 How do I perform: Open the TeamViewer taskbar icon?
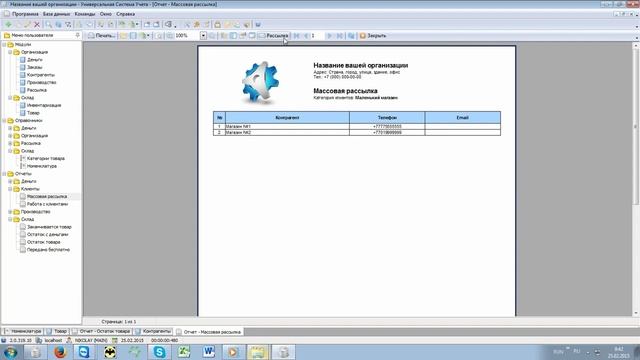(x=84, y=352)
